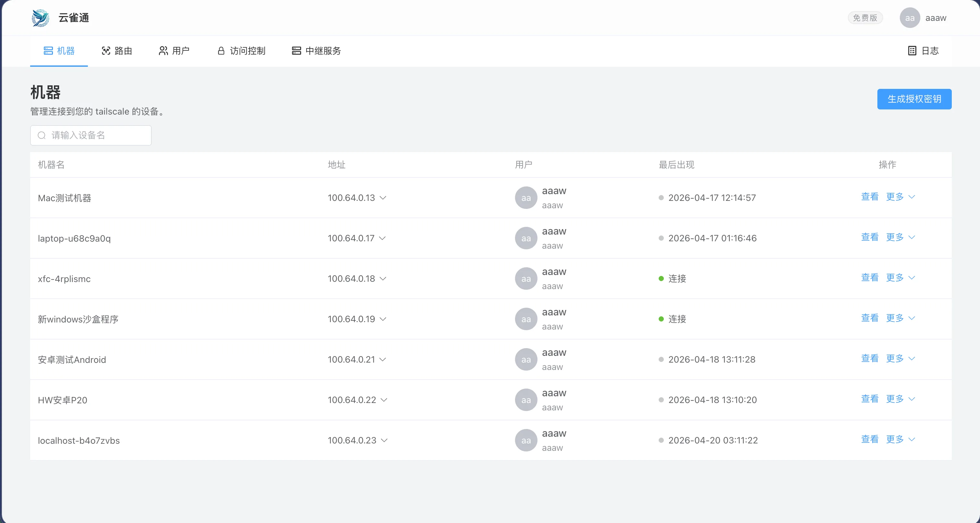Click the aaaw avatar for 安卓测试Android
The height and width of the screenshot is (523, 980).
(x=526, y=359)
